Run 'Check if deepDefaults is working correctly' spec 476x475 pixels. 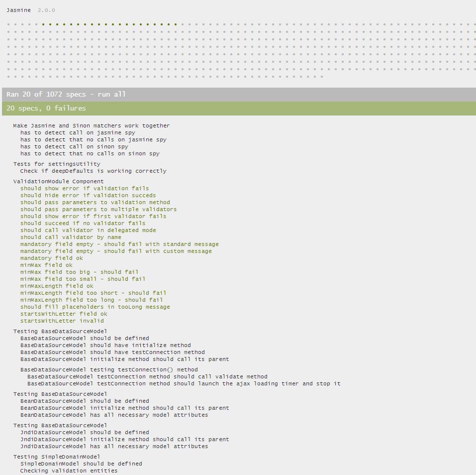[93, 171]
